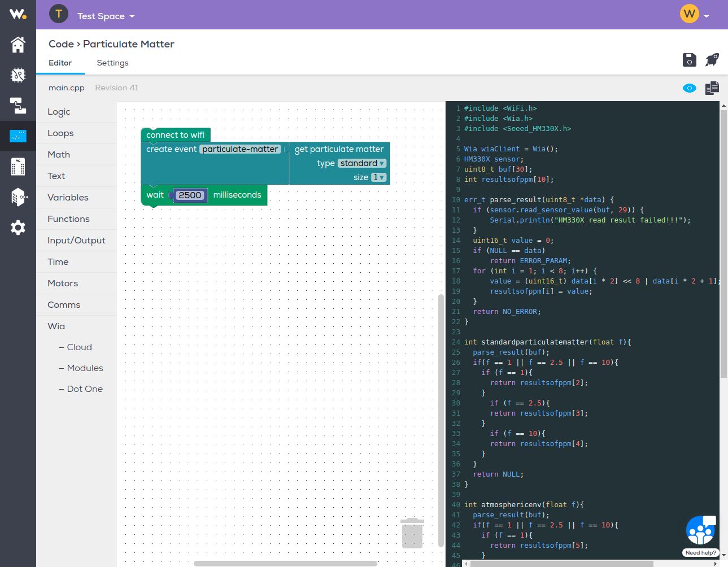Open the building document sidebar icon
Image resolution: width=728 pixels, height=567 pixels.
click(18, 167)
